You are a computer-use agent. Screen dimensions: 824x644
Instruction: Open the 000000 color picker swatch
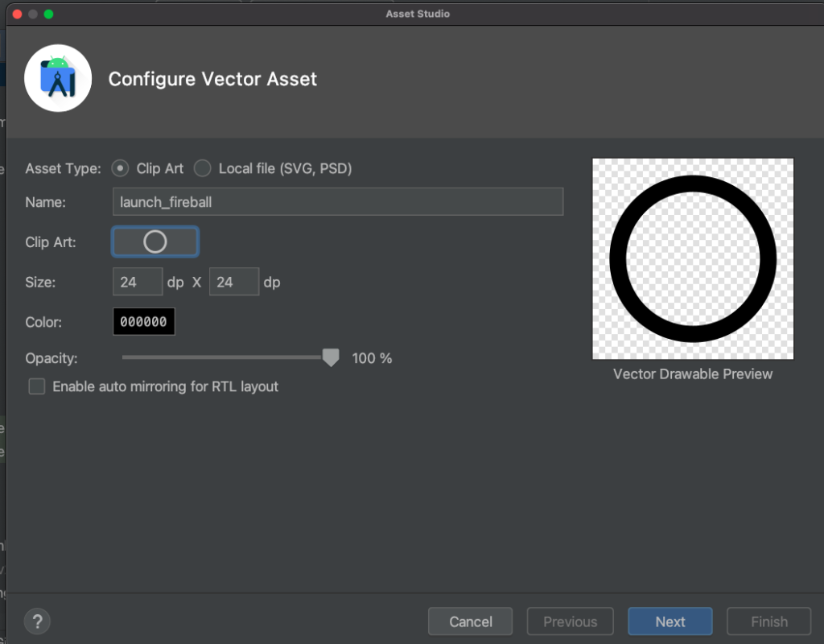click(143, 322)
